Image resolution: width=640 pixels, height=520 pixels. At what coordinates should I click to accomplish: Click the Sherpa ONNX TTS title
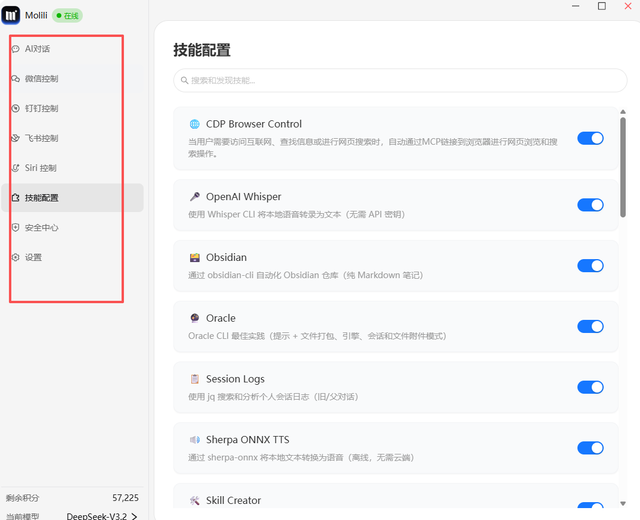click(247, 440)
